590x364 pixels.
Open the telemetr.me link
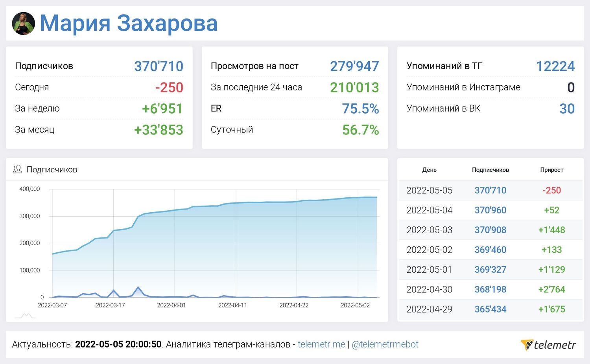point(321,344)
